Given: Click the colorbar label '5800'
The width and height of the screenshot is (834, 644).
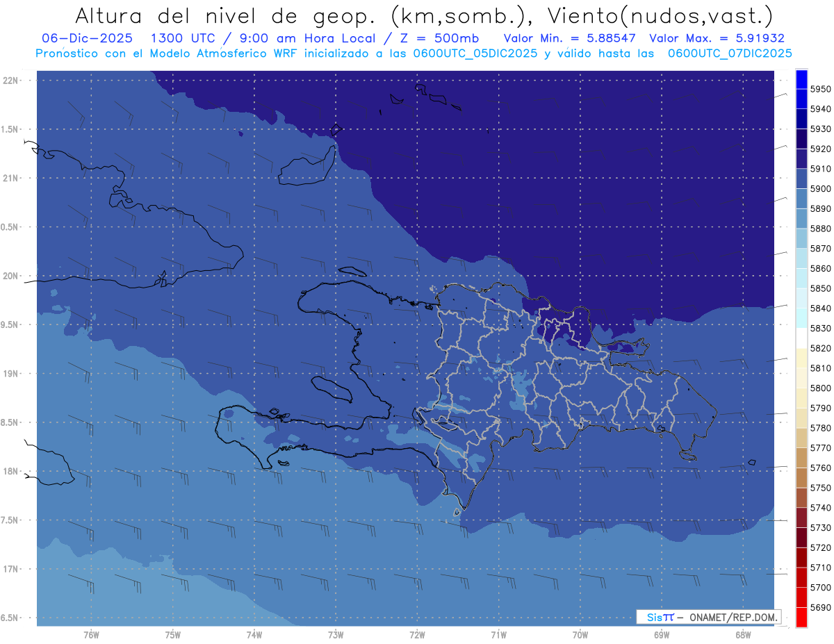Looking at the screenshot, I should [x=820, y=388].
